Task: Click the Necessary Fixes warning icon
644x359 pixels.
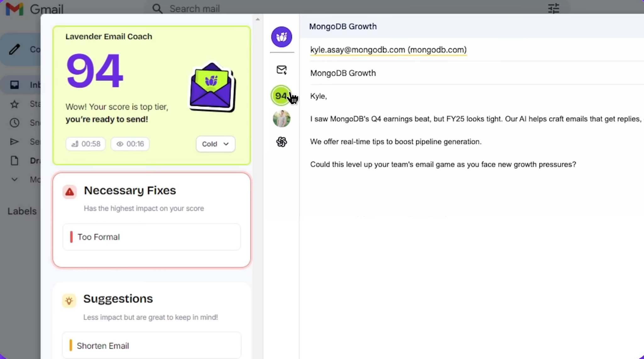Action: [69, 192]
